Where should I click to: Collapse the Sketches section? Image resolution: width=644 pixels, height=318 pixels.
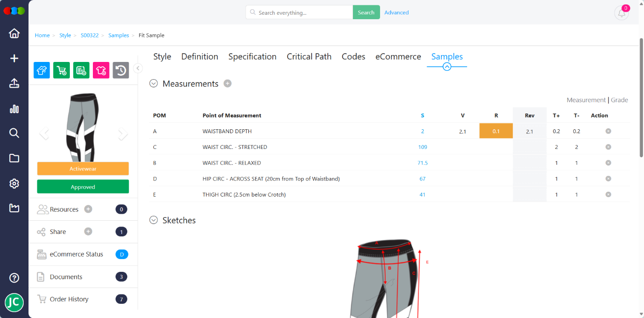153,220
